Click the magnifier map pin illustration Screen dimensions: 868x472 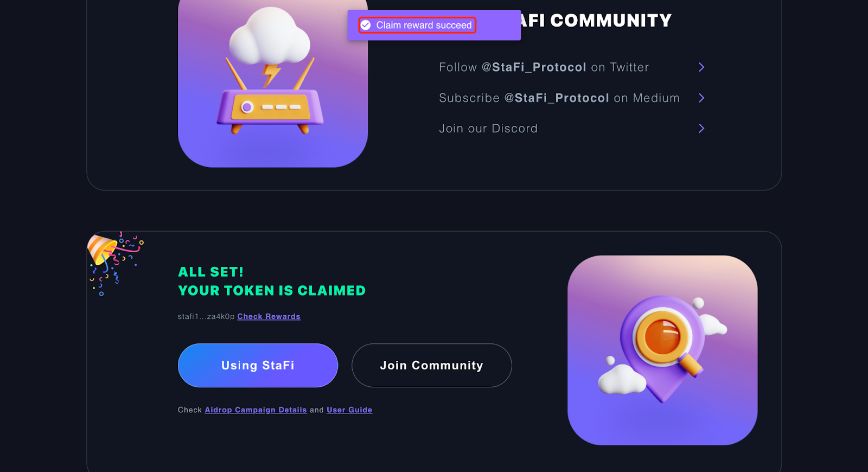pyautogui.click(x=662, y=350)
